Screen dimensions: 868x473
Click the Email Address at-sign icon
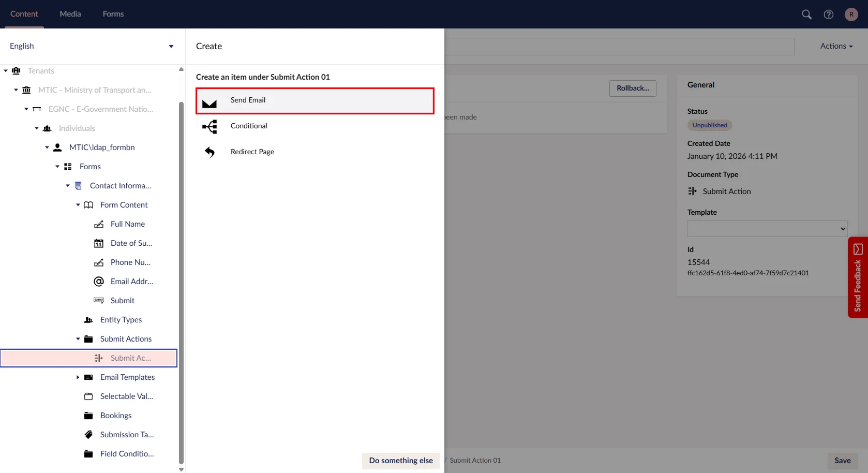point(99,282)
